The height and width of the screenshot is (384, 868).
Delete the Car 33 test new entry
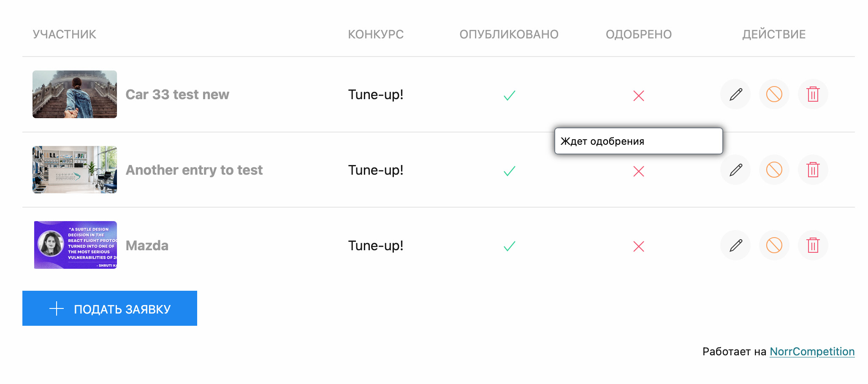tap(813, 94)
